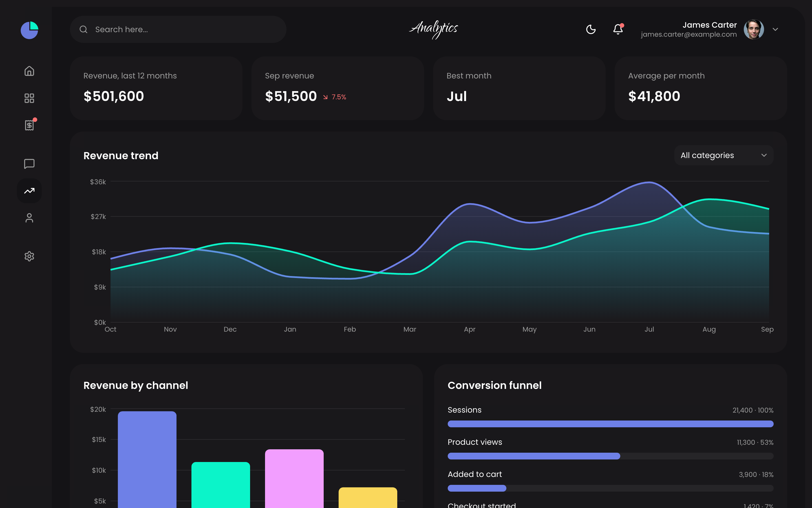Click the search magnifier icon

(x=83, y=30)
